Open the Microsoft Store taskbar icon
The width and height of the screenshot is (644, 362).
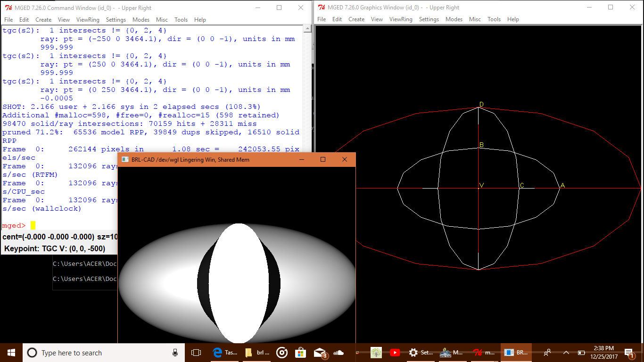coord(300,353)
